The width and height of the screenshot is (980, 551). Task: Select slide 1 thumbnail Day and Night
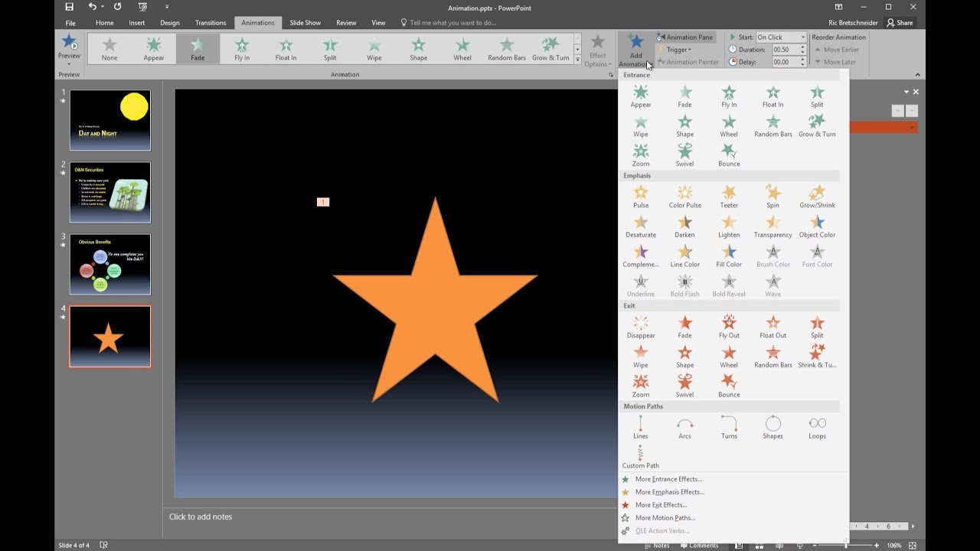click(110, 120)
